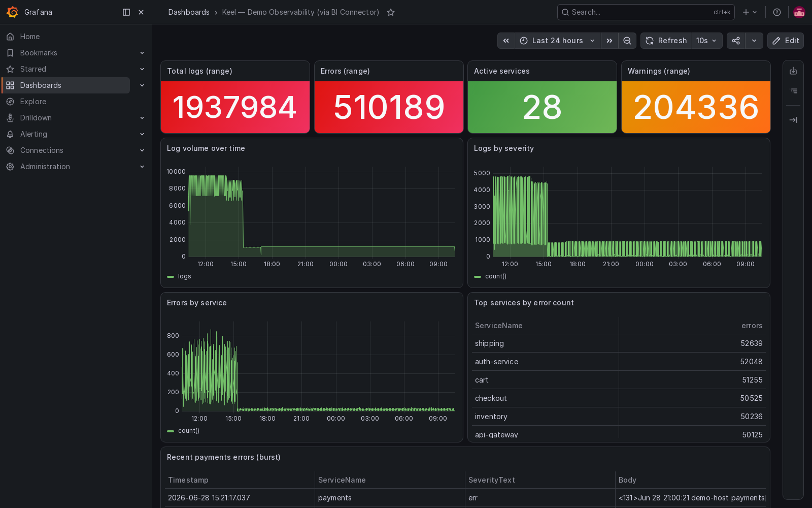Screen dimensions: 812x508
Task: Click the Dashboards breadcrumb link
Action: [x=189, y=12]
